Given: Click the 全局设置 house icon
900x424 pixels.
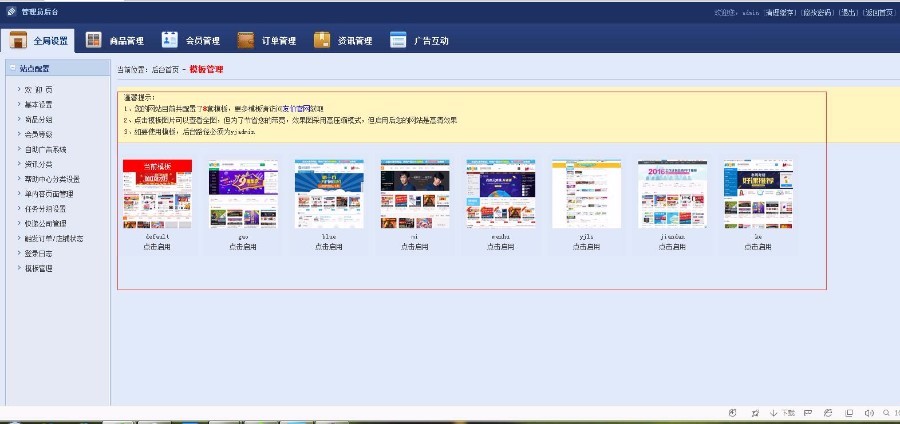Looking at the screenshot, I should coord(18,40).
